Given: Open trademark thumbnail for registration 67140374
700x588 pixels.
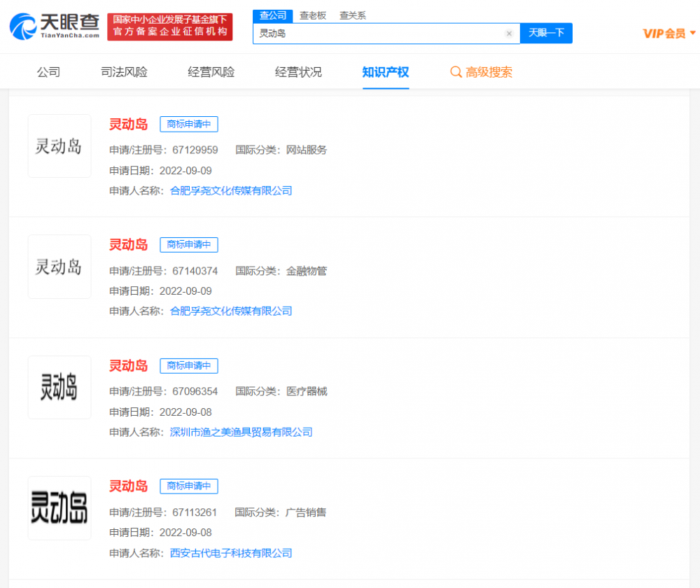Looking at the screenshot, I should pos(59,267).
